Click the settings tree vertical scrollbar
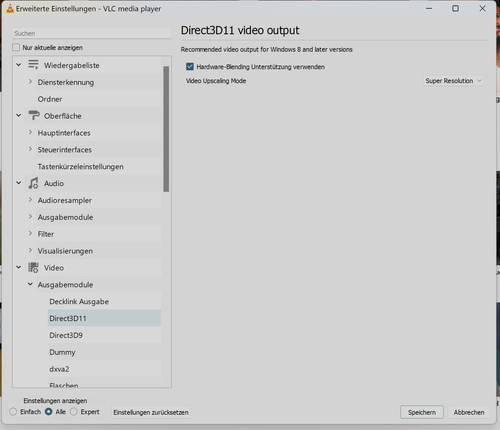 pyautogui.click(x=166, y=129)
